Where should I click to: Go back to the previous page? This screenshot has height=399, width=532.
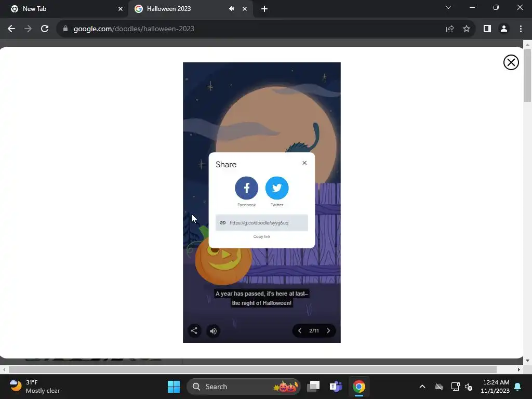tap(11, 29)
